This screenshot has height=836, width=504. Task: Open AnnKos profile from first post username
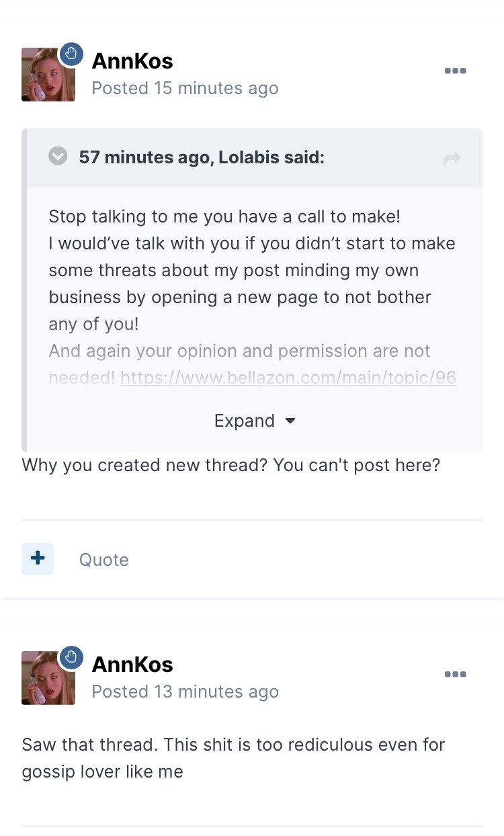[x=132, y=61]
